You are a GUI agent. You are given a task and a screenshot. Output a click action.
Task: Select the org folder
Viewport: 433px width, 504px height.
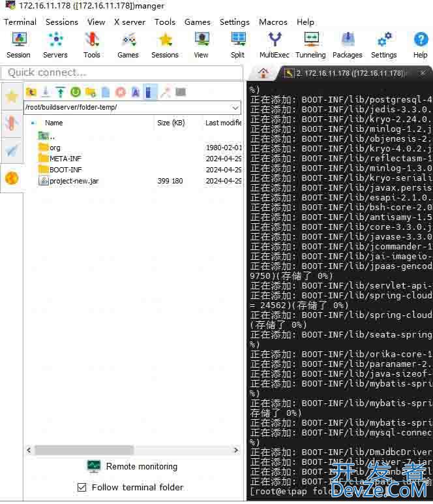point(50,148)
